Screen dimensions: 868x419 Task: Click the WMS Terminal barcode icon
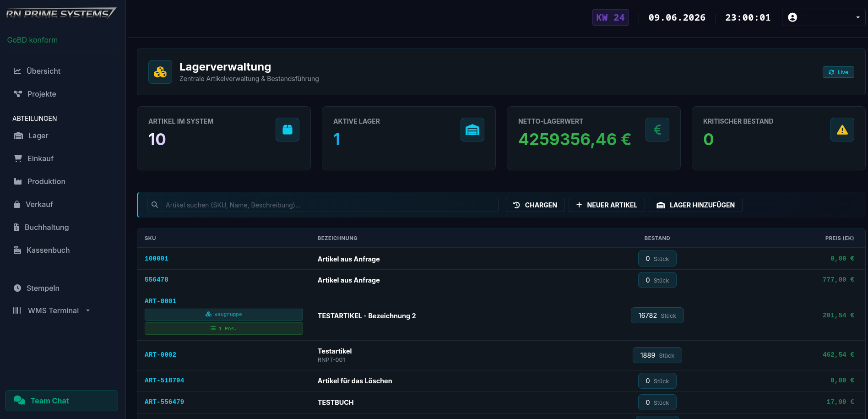[x=17, y=310]
